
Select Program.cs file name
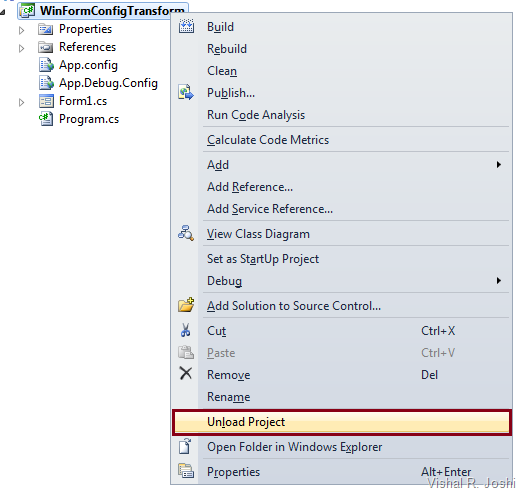coord(89,119)
